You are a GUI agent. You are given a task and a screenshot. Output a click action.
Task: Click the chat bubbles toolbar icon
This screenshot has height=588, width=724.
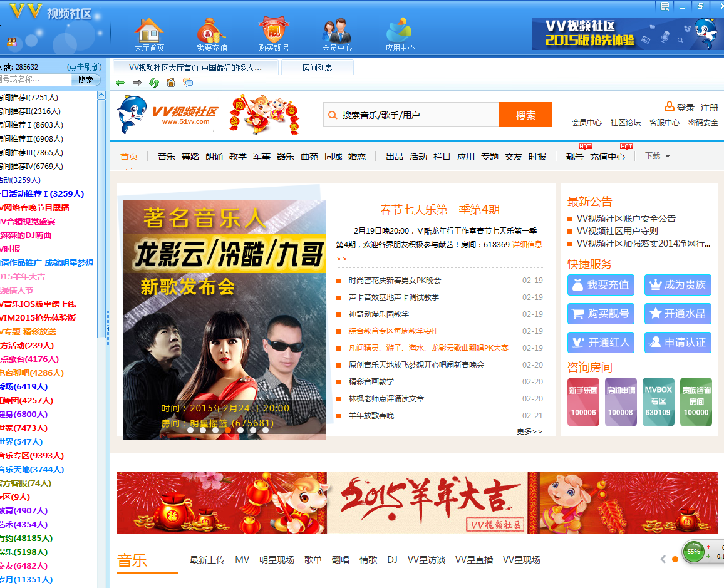coord(188,83)
